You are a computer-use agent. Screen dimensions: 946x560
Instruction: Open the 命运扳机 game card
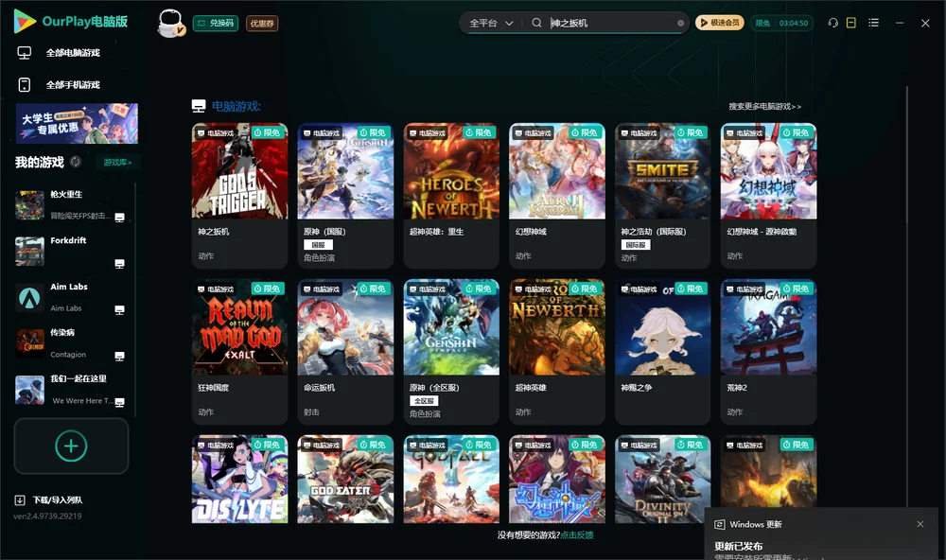click(345, 351)
